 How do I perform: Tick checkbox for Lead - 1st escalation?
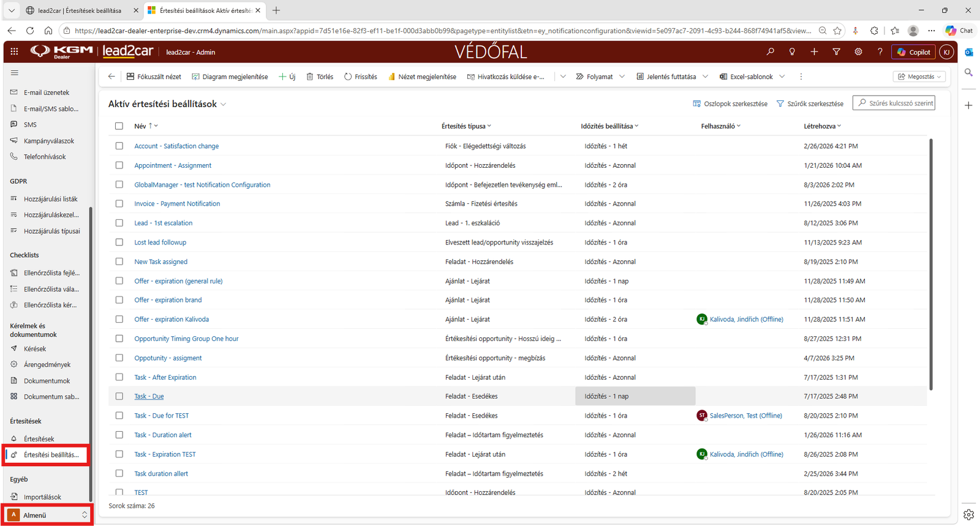[x=119, y=223]
